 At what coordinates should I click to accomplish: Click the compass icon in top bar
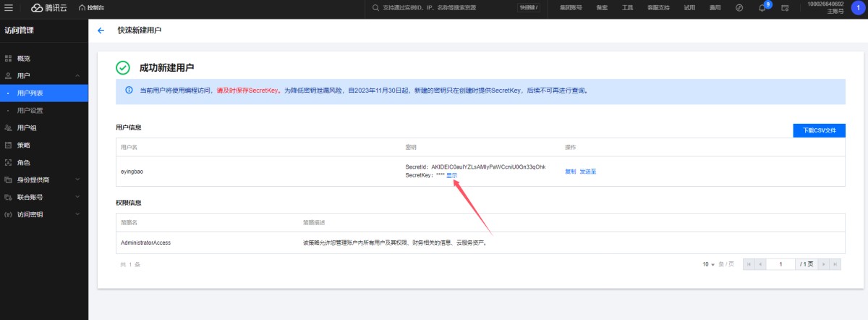(739, 7)
